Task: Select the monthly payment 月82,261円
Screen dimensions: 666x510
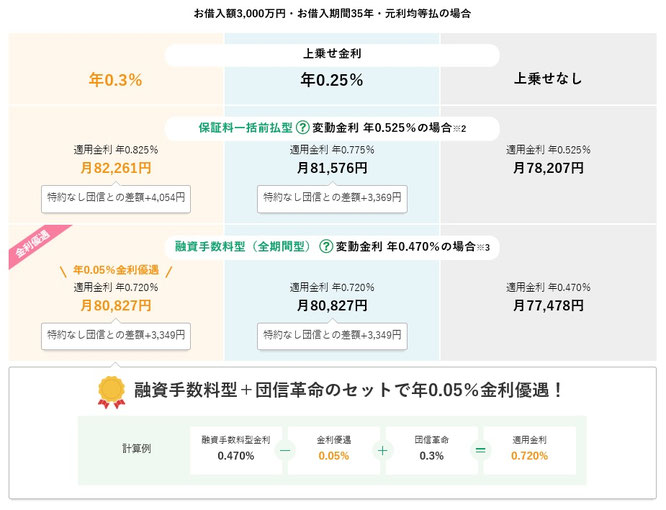Action: click(x=116, y=168)
